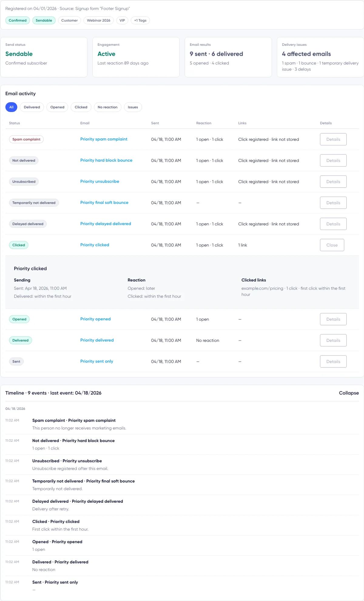Click the Webinar 2026 tag chip

tap(99, 20)
